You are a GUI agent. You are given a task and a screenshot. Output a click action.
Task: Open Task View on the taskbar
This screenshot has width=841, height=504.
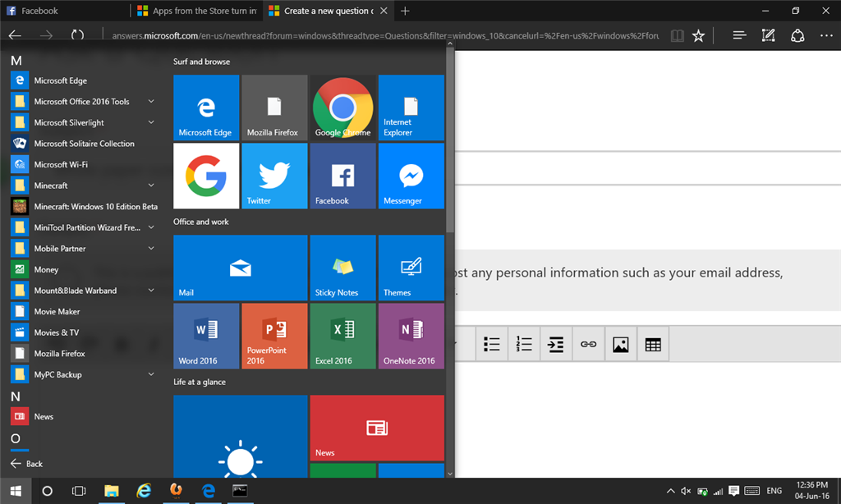[79, 491]
